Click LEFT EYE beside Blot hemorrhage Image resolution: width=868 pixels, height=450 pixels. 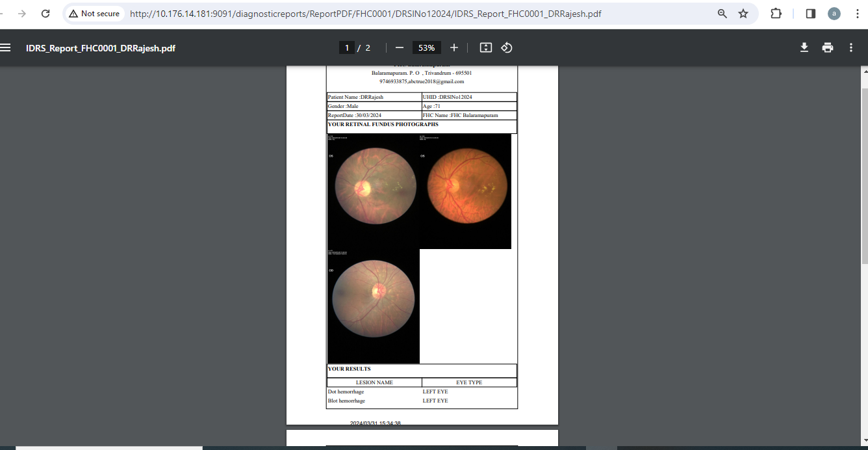pyautogui.click(x=435, y=401)
